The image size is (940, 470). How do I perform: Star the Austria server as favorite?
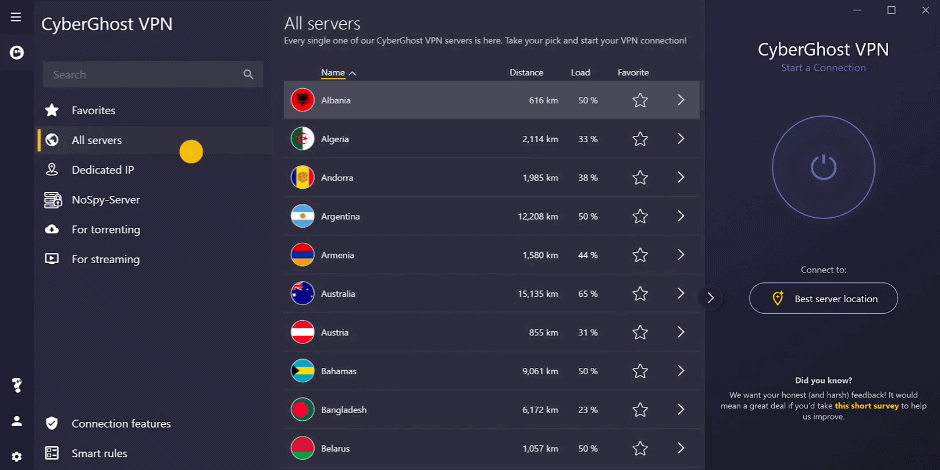point(640,333)
